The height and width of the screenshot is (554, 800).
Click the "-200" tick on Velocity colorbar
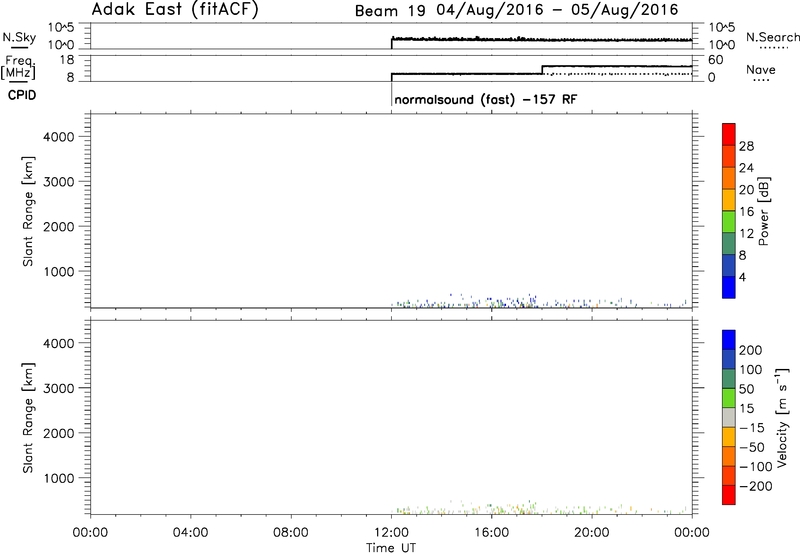pyautogui.click(x=756, y=486)
